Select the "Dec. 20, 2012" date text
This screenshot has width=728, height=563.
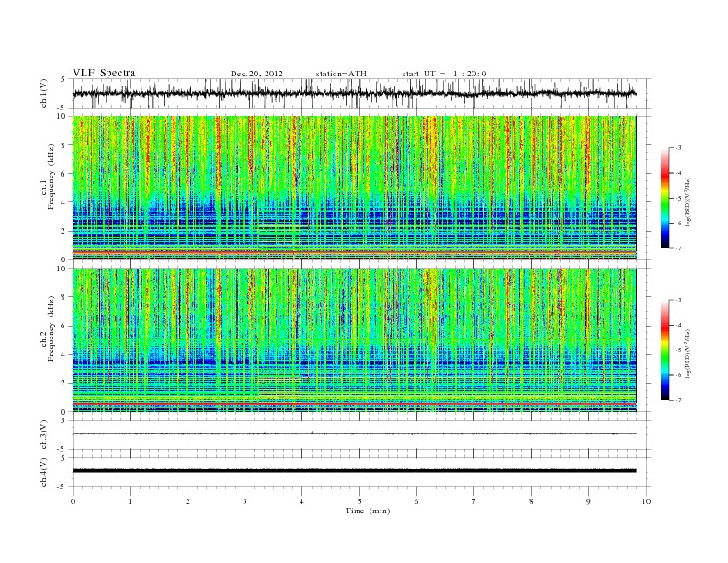pyautogui.click(x=256, y=74)
